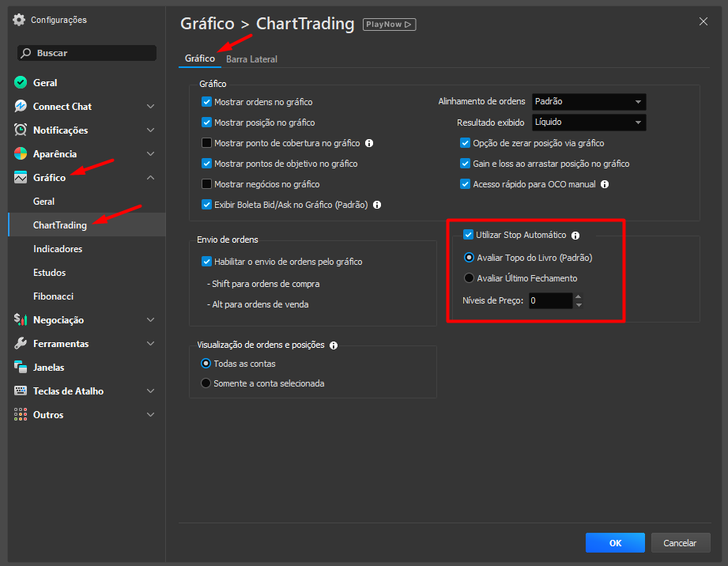Select the Notificações alarm icon
Screen dimensions: 728x566
[x=21, y=130]
